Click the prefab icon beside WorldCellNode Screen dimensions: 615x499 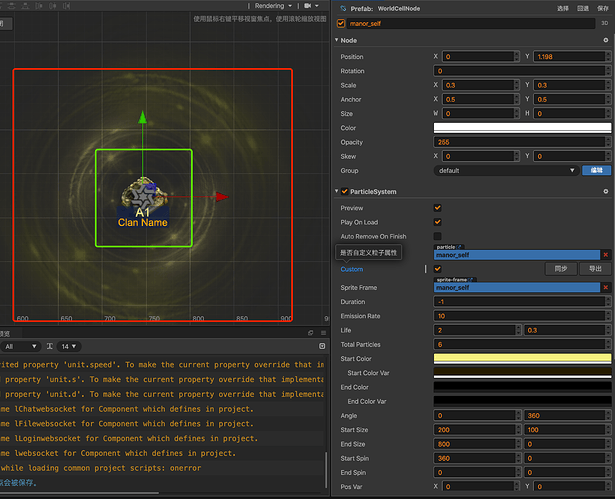coord(342,7)
